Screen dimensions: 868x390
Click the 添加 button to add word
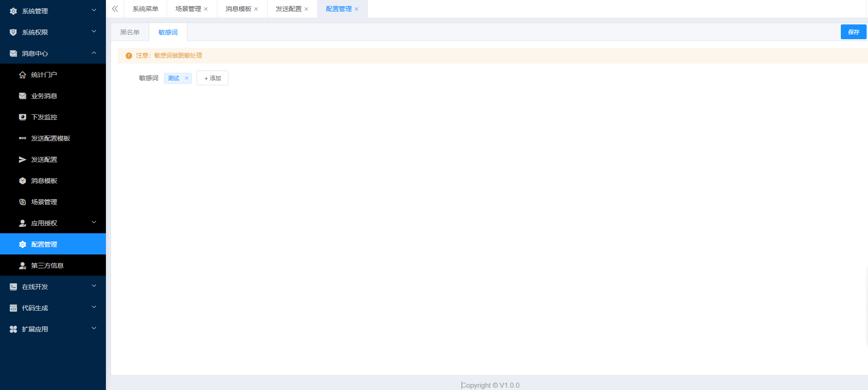212,78
